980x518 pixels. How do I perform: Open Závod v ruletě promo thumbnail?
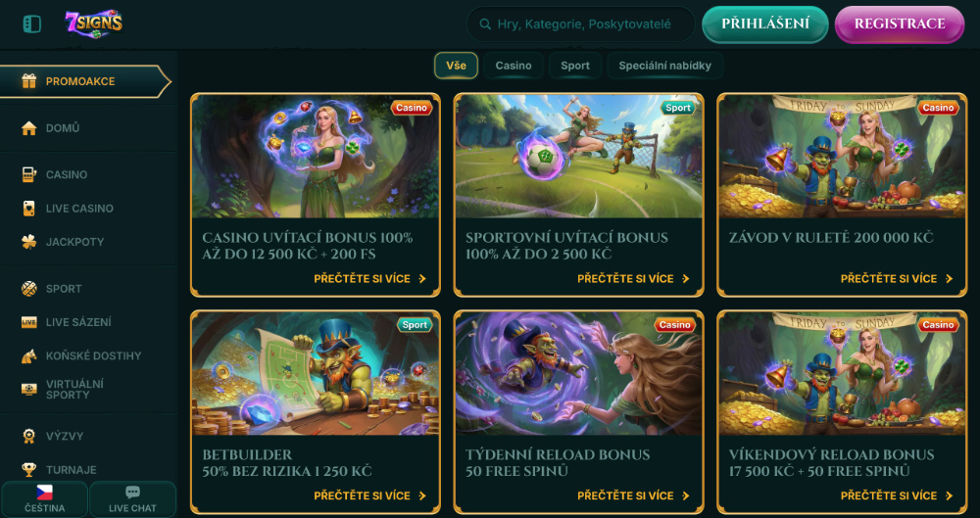(x=841, y=157)
